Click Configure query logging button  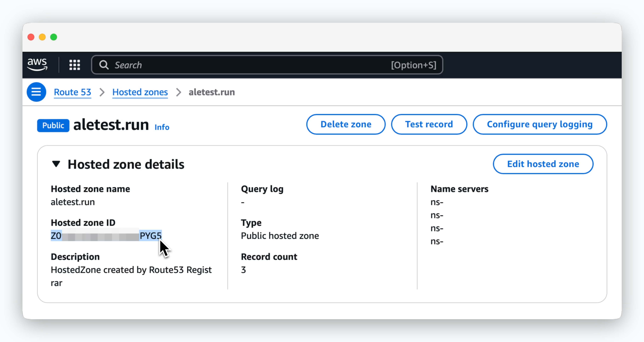540,124
